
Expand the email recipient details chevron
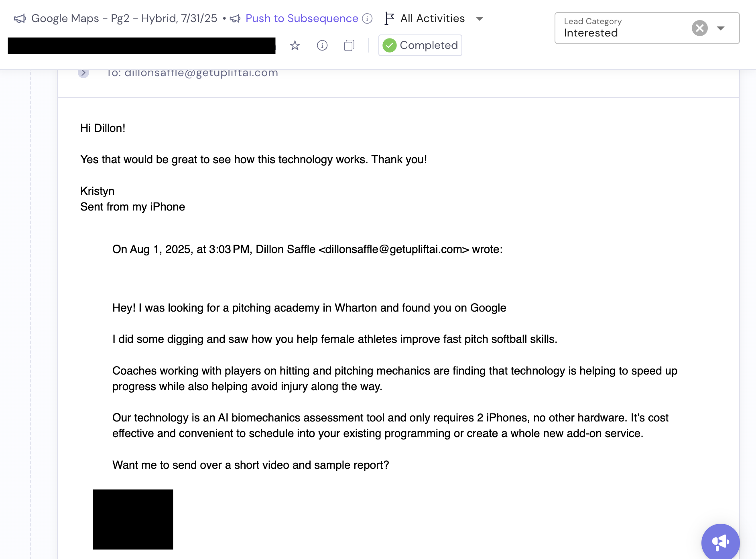[83, 73]
